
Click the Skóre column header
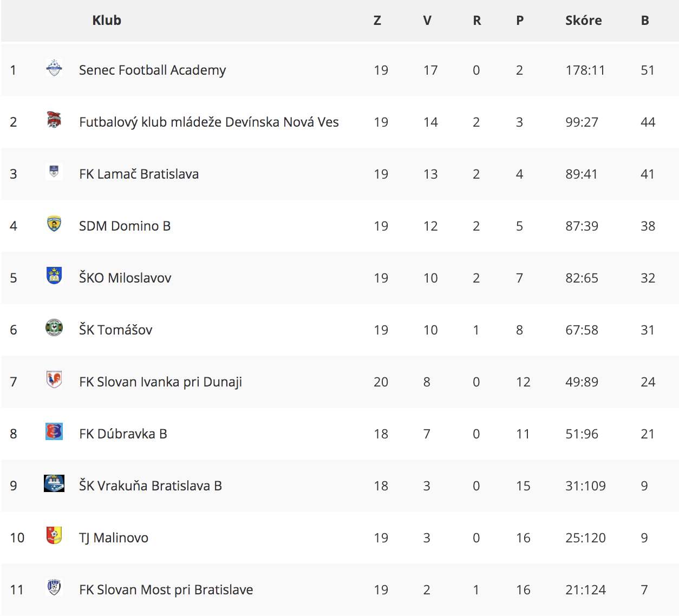click(x=584, y=20)
